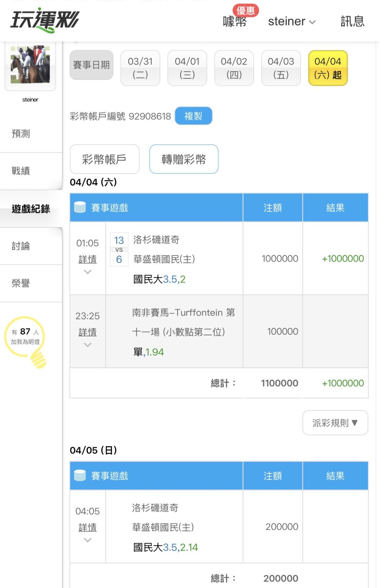
Task: Expand details chevron under the 01:05 game
Action: click(x=88, y=272)
